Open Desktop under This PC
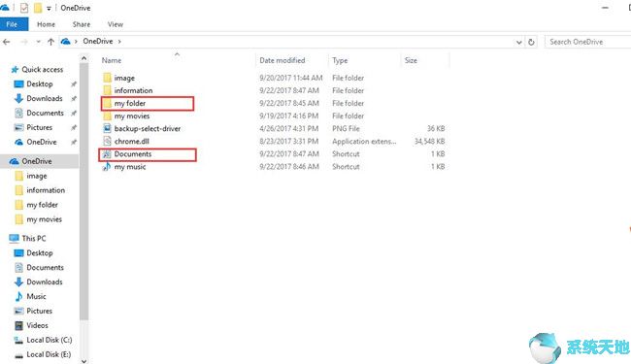The image size is (631, 364). pos(40,253)
